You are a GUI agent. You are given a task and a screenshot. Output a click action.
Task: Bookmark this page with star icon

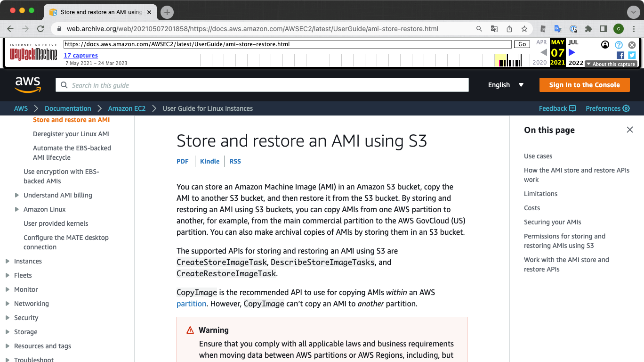[524, 29]
